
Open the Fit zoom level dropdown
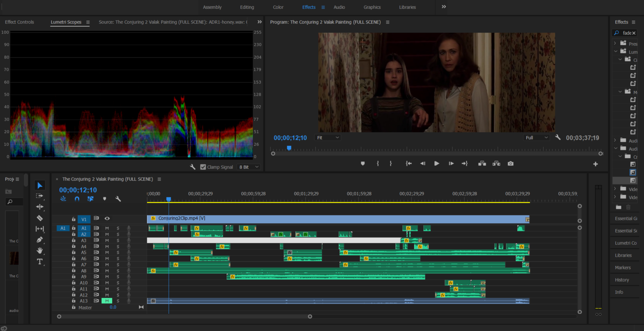coord(328,138)
